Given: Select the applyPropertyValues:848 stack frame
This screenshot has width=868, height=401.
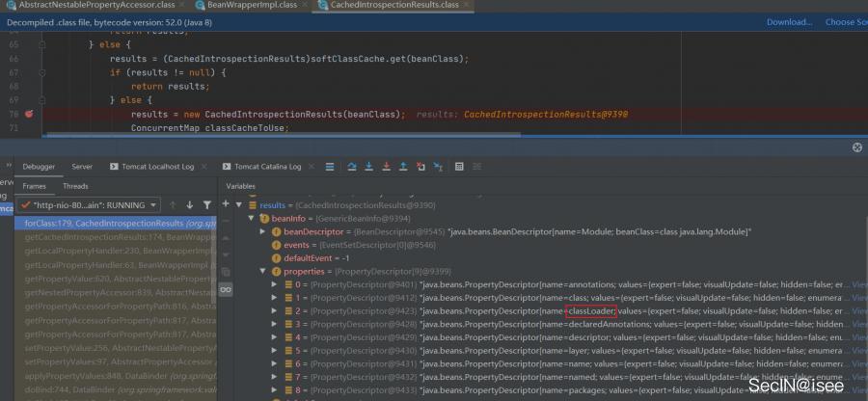Looking at the screenshot, I should click(116, 376).
